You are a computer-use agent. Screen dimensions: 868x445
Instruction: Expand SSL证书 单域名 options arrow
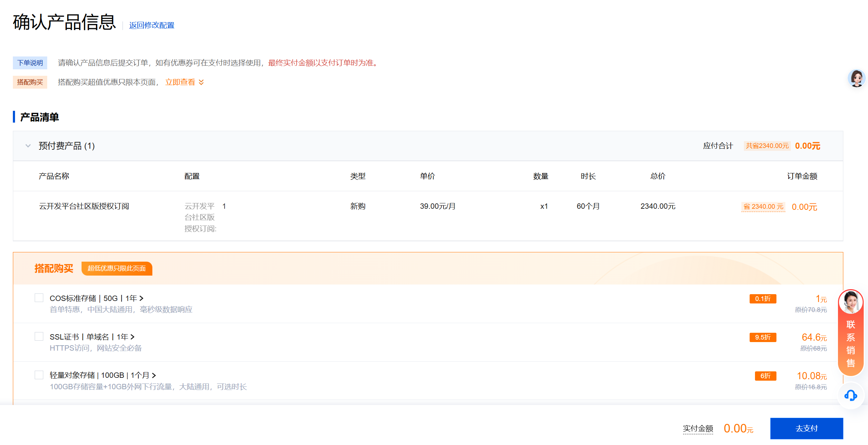132,337
